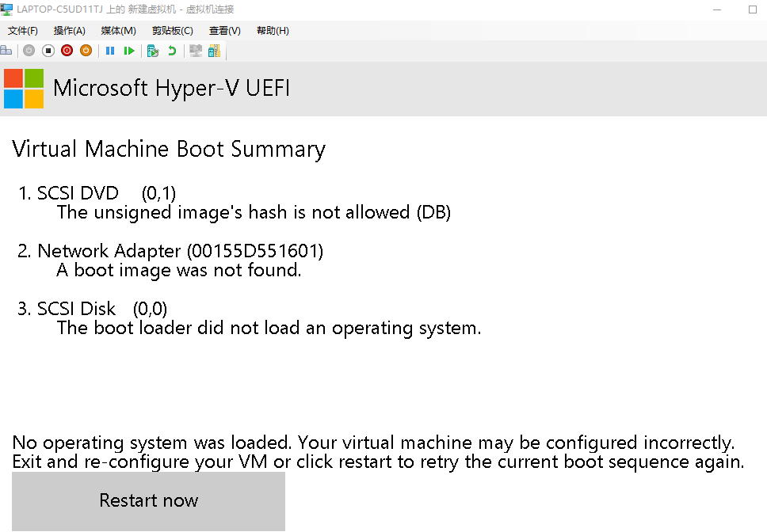Send Ctrl+Alt+Delete using the keyboard toolbar icon

6,51
